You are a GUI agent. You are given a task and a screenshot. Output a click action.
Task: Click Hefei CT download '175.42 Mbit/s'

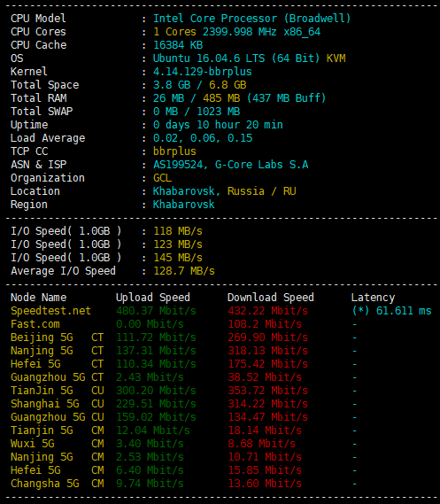click(x=268, y=364)
